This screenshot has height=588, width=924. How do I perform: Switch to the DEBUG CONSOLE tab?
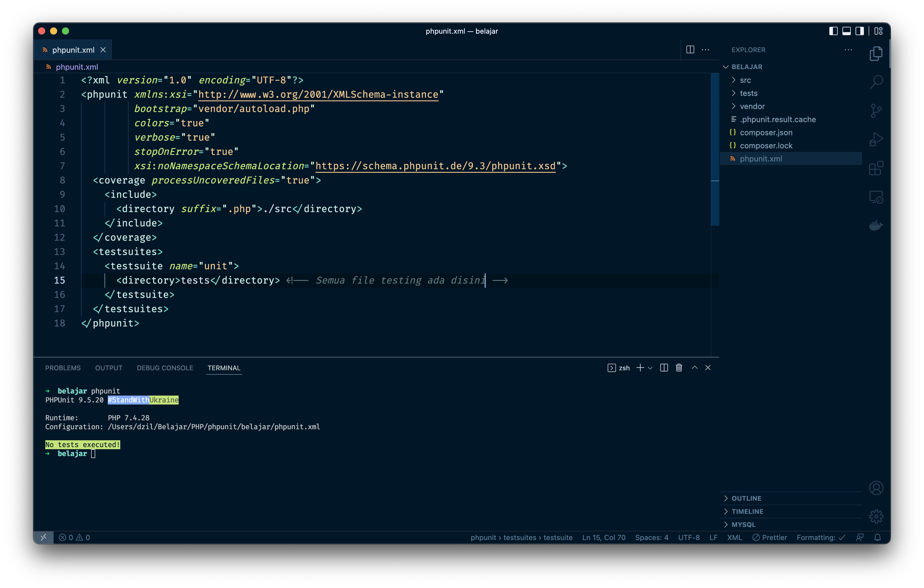[165, 368]
